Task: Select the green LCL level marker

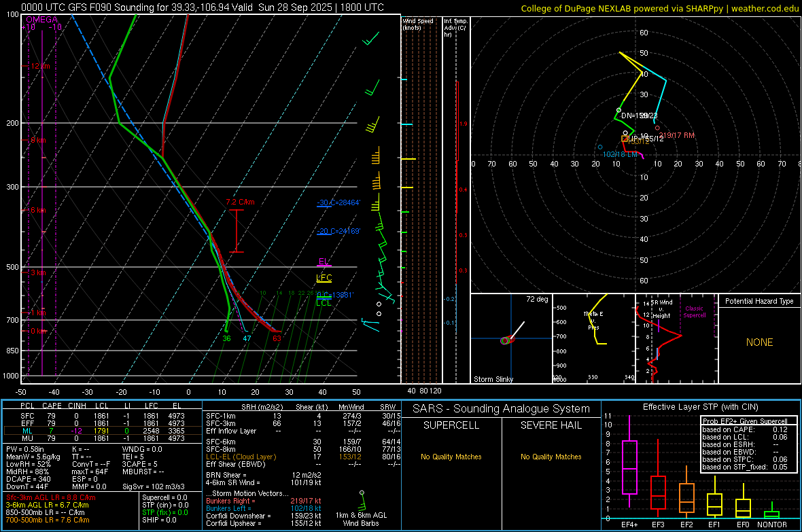Action: pyautogui.click(x=324, y=303)
